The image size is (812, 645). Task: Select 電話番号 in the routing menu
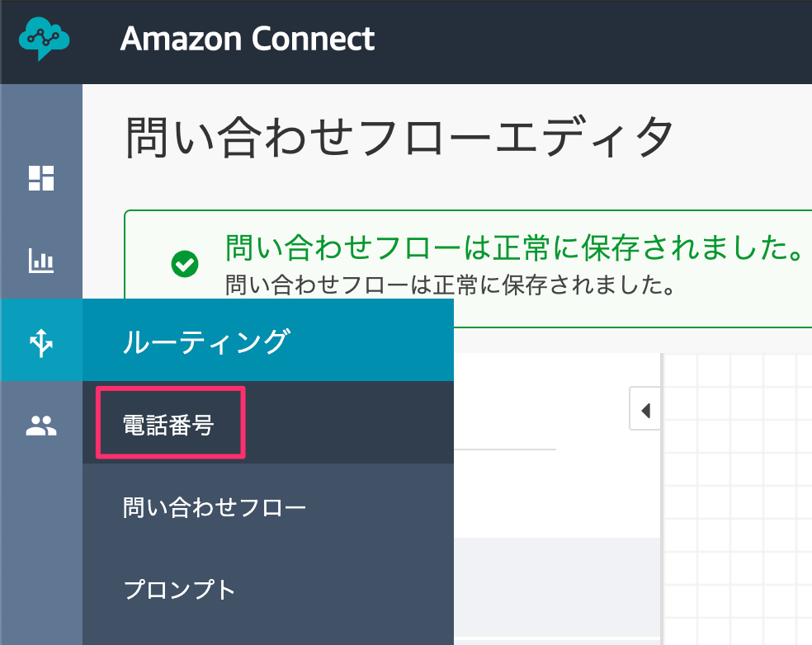(x=168, y=425)
